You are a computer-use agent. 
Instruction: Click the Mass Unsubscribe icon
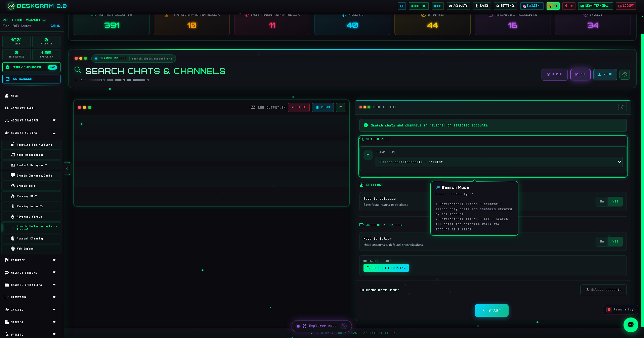coord(13,155)
